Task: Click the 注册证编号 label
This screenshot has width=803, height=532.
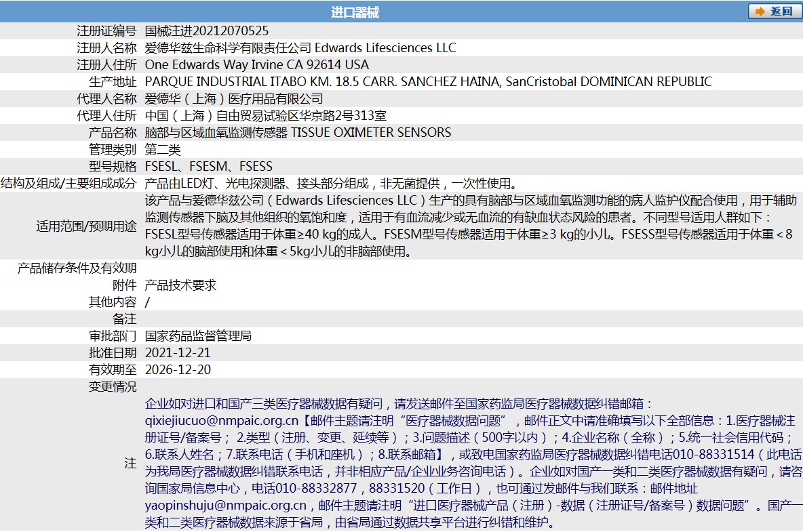Action: coord(106,30)
